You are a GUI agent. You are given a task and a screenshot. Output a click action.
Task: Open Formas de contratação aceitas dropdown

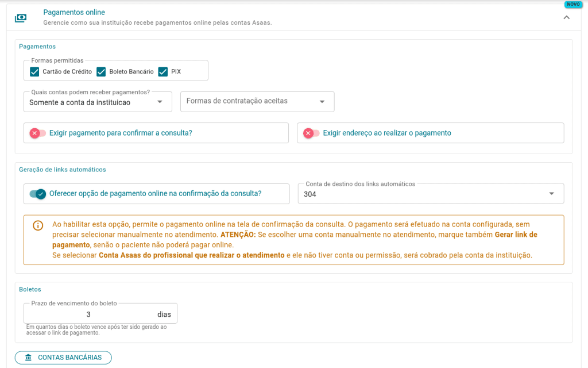point(257,102)
